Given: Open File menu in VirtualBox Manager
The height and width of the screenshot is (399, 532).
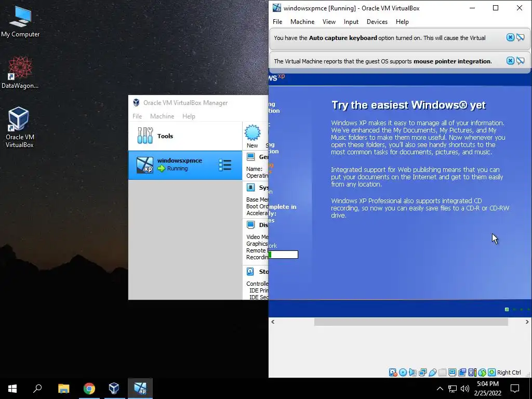Looking at the screenshot, I should [x=137, y=116].
